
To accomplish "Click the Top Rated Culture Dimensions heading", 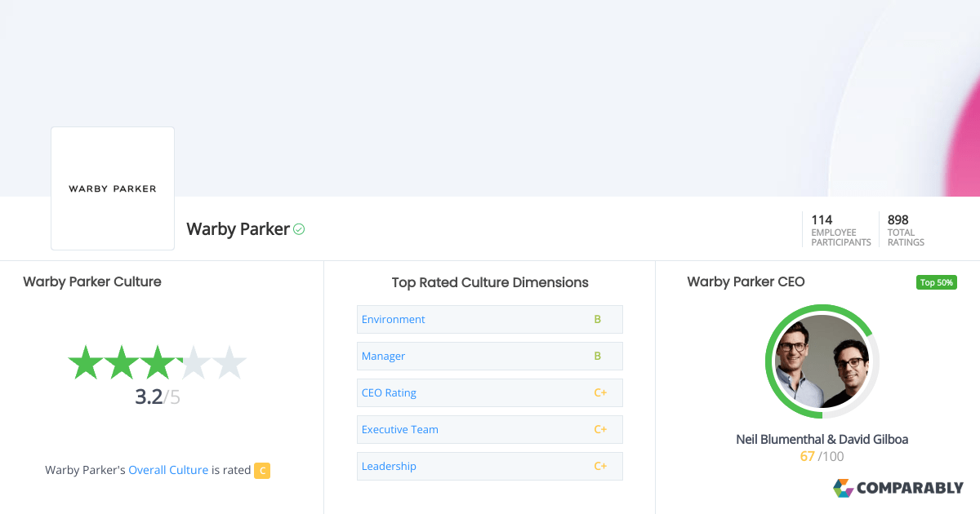I will tap(490, 282).
